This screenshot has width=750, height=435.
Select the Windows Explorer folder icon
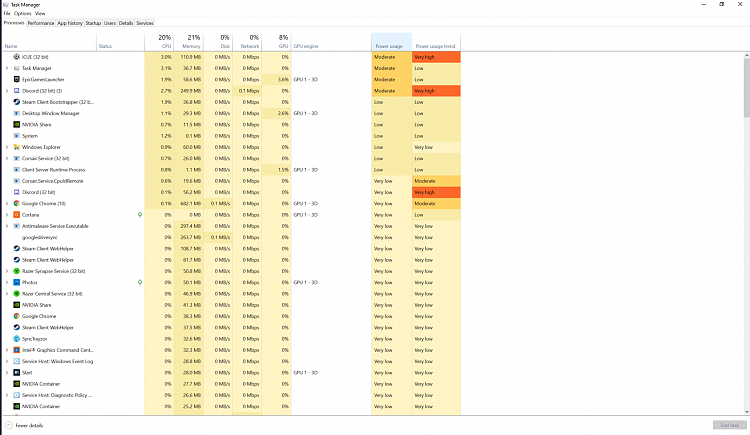coord(16,147)
